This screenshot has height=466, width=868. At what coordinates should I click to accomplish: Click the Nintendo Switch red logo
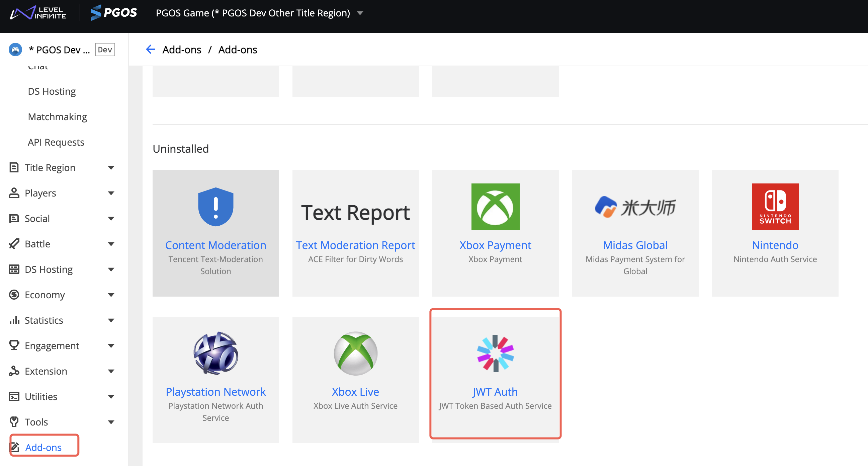click(x=775, y=207)
